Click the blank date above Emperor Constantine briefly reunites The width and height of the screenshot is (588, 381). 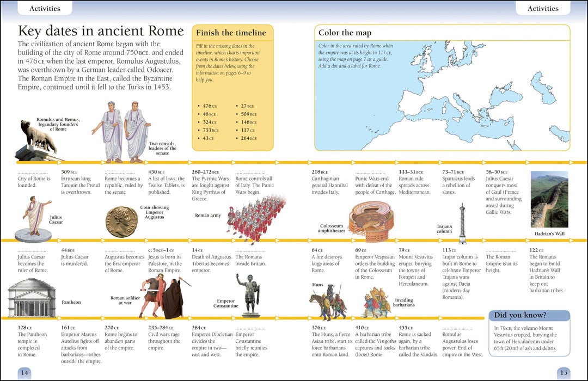[x=250, y=329]
